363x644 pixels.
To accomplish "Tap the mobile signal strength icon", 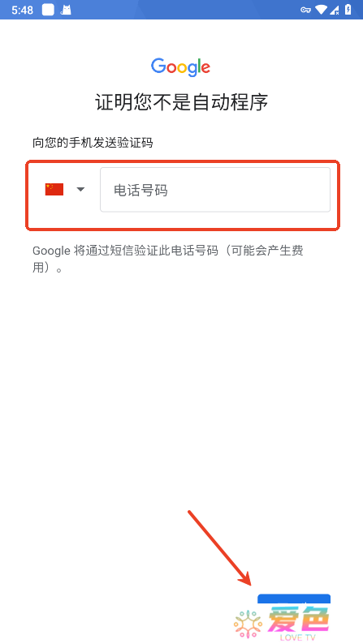I will pyautogui.click(x=335, y=10).
